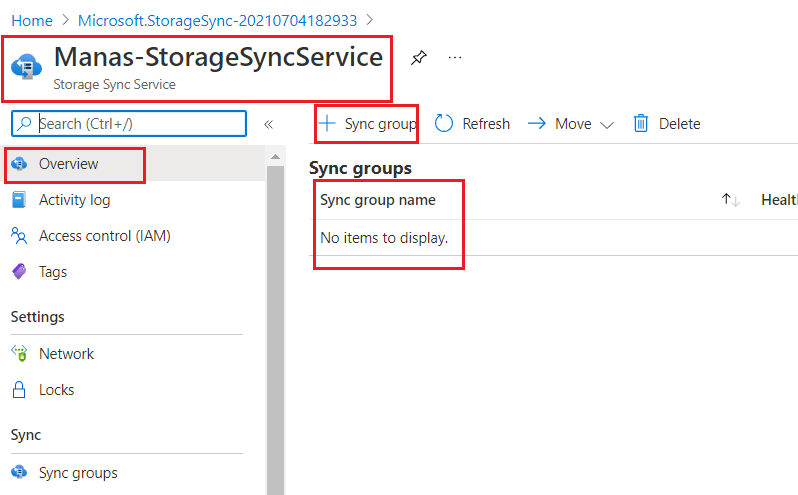The width and height of the screenshot is (798, 495).
Task: Open the Activity log menu item
Action: 74,200
